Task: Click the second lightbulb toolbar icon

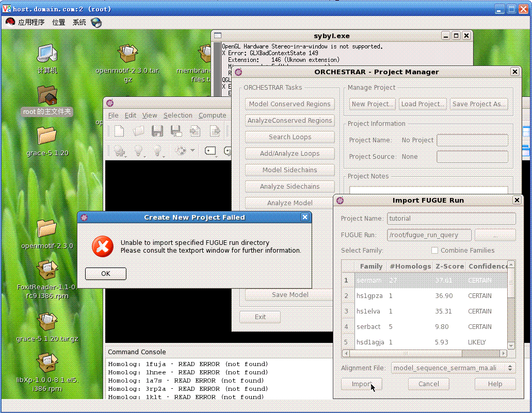Action: tap(138, 151)
